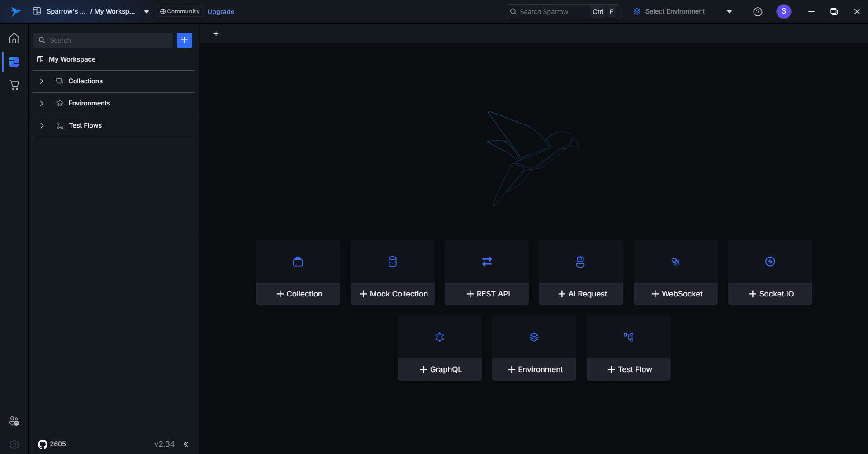
Task: Click the Sparrow bird logo
Action: tap(15, 11)
